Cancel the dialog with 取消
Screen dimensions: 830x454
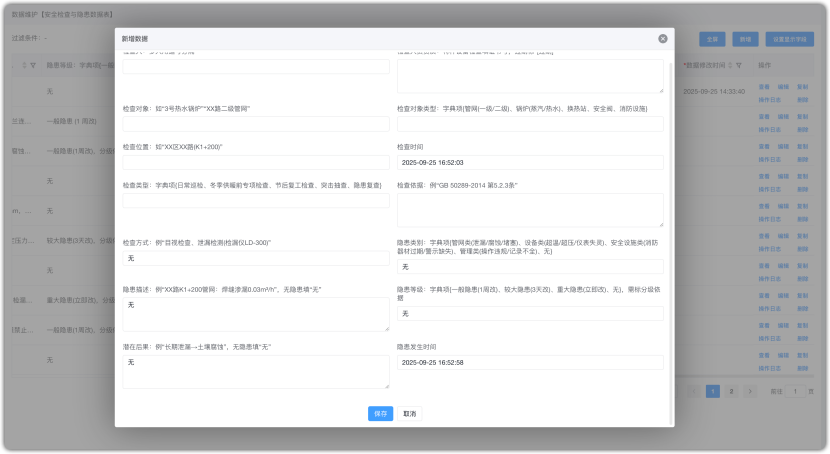pos(409,414)
